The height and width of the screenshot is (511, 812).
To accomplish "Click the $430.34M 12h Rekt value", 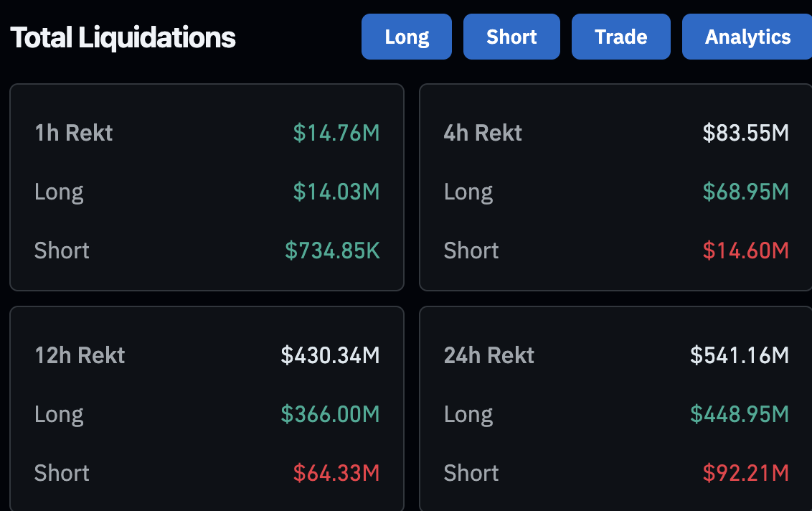I will (330, 355).
